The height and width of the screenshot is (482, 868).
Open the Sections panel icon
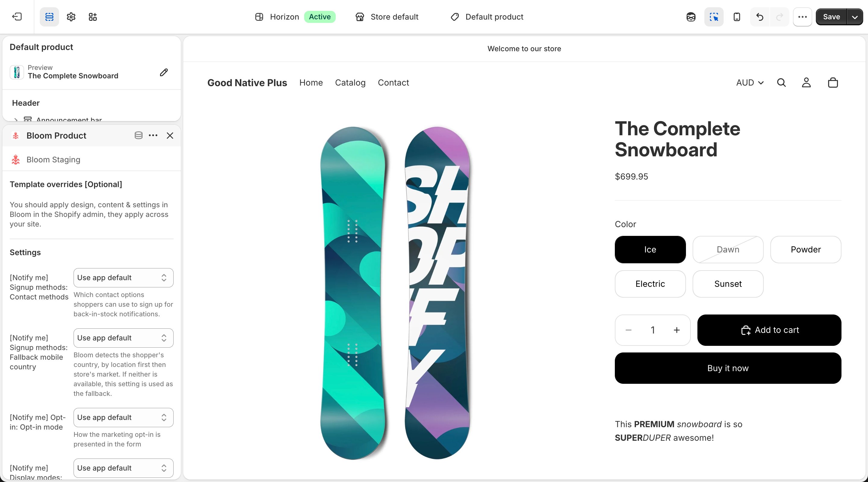[x=49, y=17]
